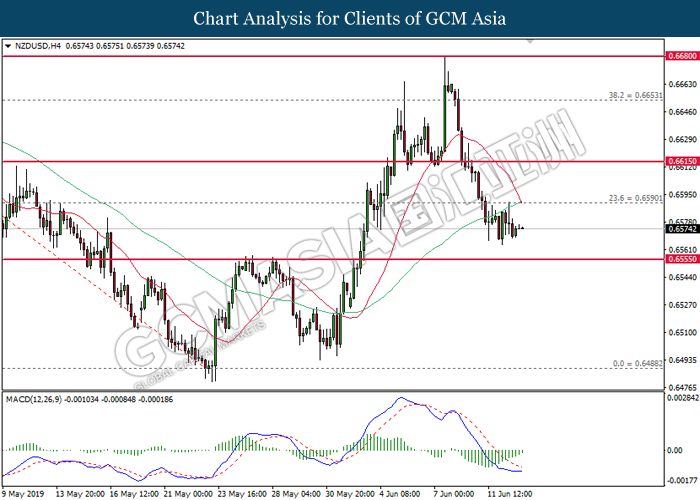The width and height of the screenshot is (700, 500).
Task: Select the 0.66800 red price label
Action: coord(682,56)
